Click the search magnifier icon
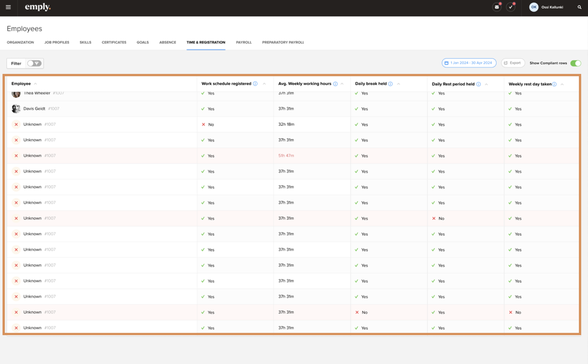The height and width of the screenshot is (364, 588). click(579, 7)
